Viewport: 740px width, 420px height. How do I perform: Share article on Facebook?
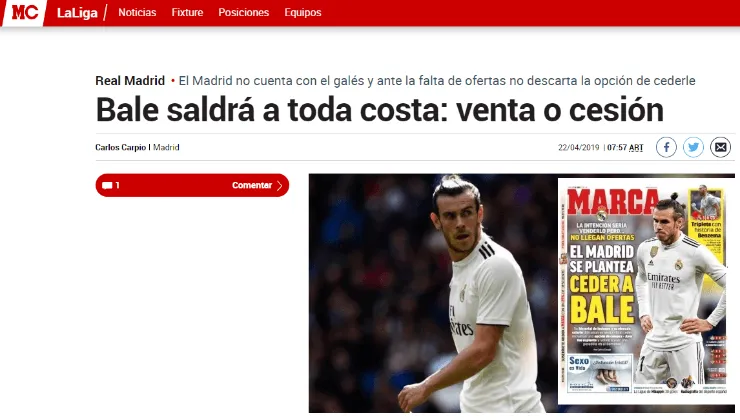pos(666,147)
